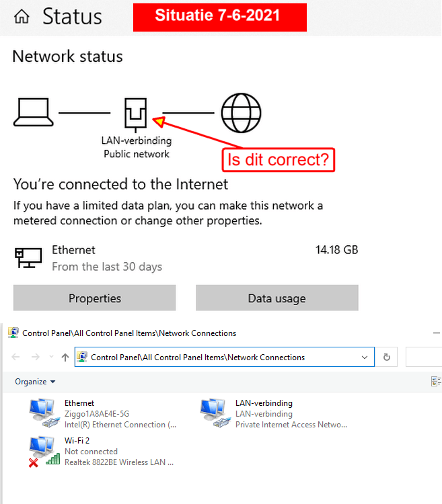Click the laptop icon in network diagram
Screen dimensions: 442x504
[x=32, y=112]
